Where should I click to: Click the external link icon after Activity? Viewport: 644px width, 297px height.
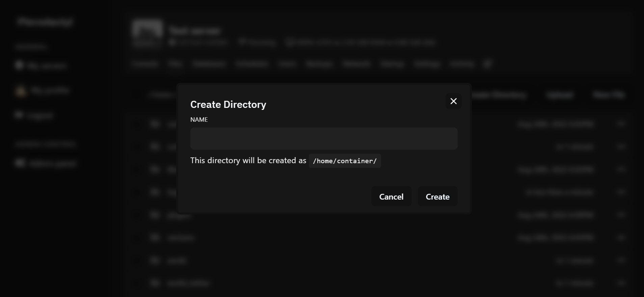(487, 64)
